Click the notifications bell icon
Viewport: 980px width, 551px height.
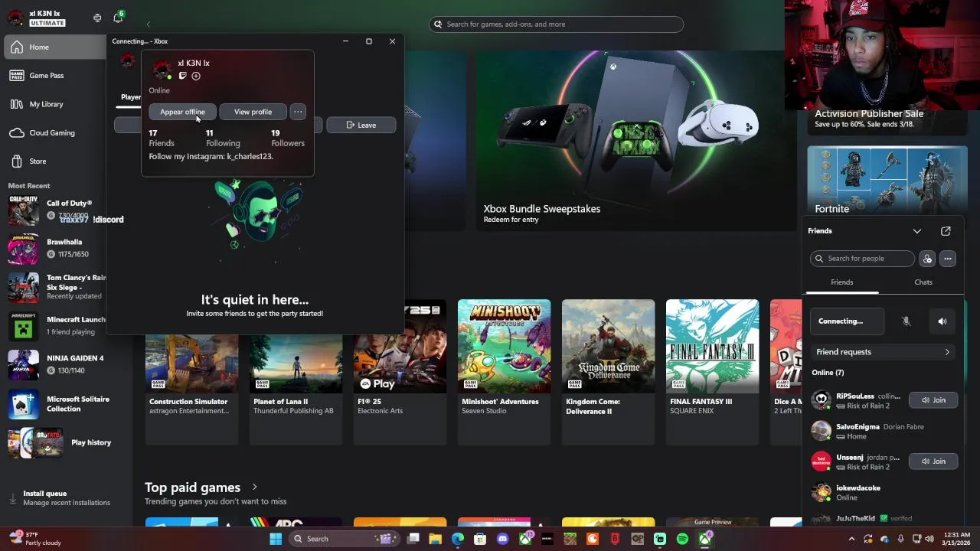click(118, 18)
